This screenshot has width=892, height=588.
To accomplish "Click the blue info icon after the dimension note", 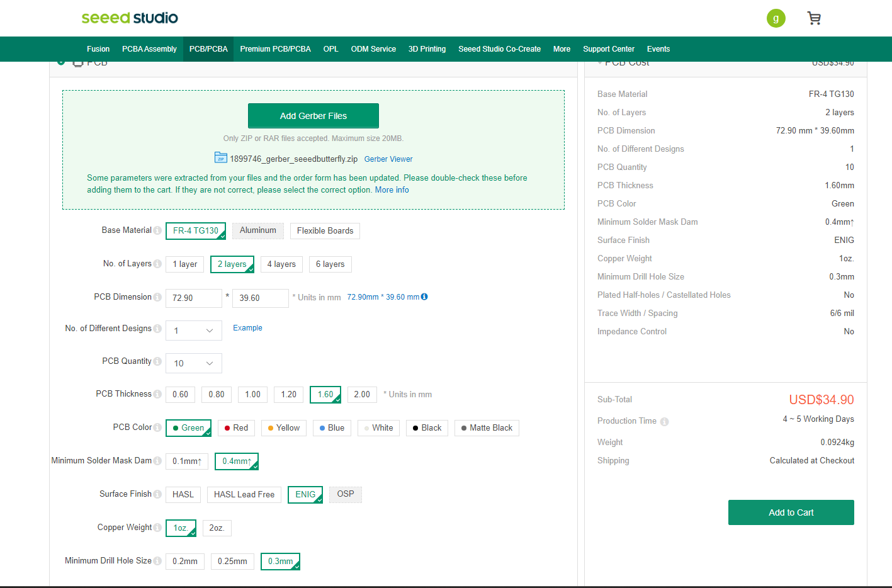I will point(424,297).
